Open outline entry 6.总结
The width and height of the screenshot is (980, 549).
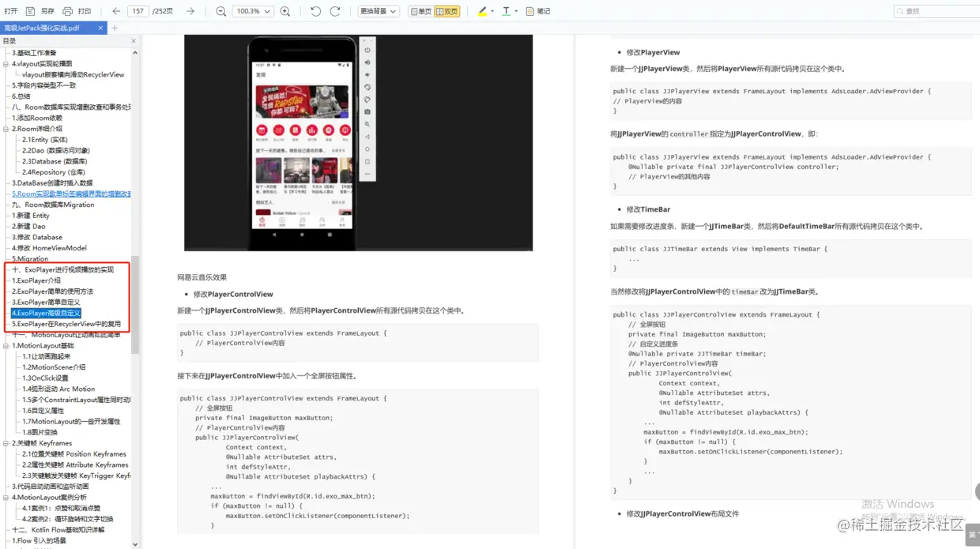22,96
